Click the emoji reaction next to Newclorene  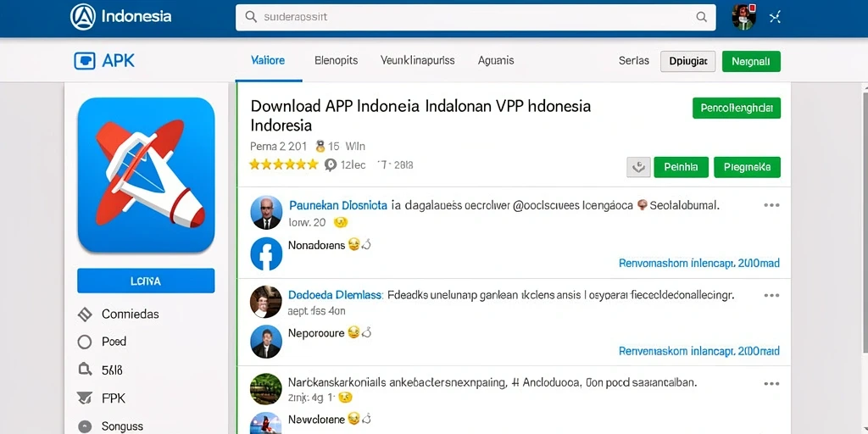pos(353,419)
